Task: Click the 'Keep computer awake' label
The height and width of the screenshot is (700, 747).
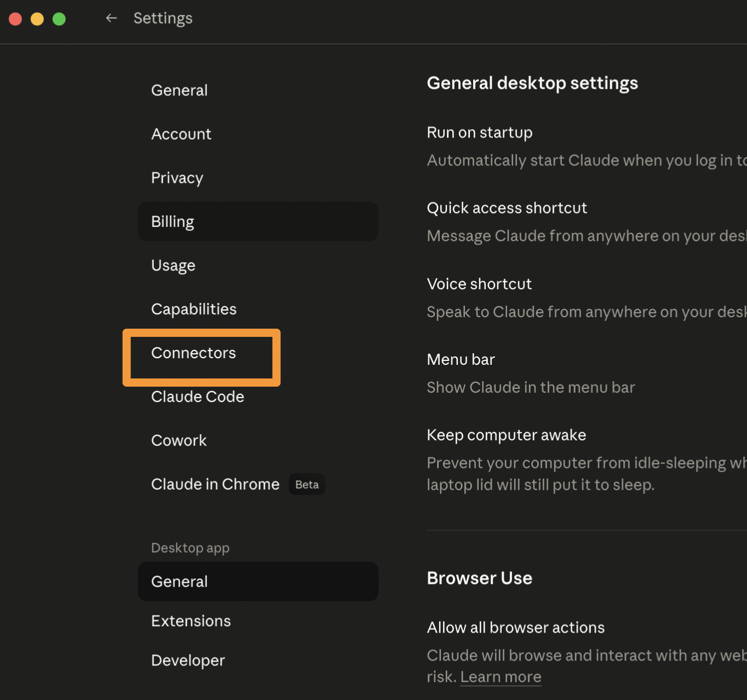Action: (x=507, y=435)
